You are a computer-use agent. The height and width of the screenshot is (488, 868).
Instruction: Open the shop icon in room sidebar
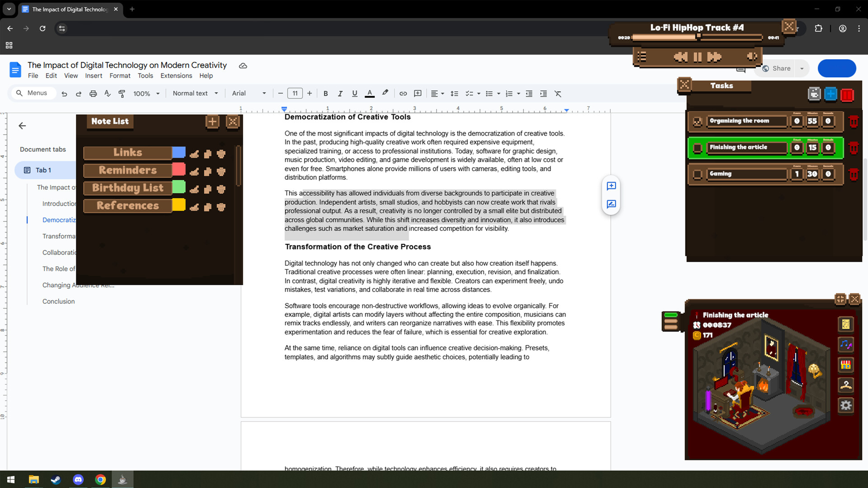(846, 365)
